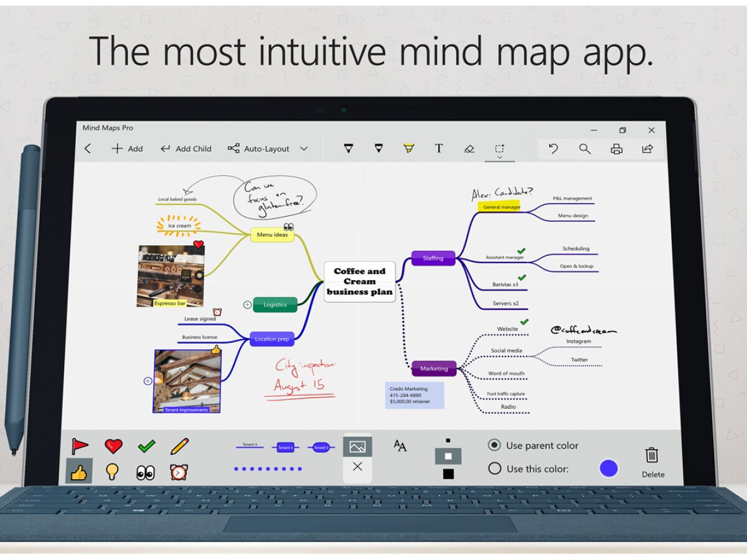Click the Auto-Layout button
The width and height of the screenshot is (747, 560).
coord(259,149)
